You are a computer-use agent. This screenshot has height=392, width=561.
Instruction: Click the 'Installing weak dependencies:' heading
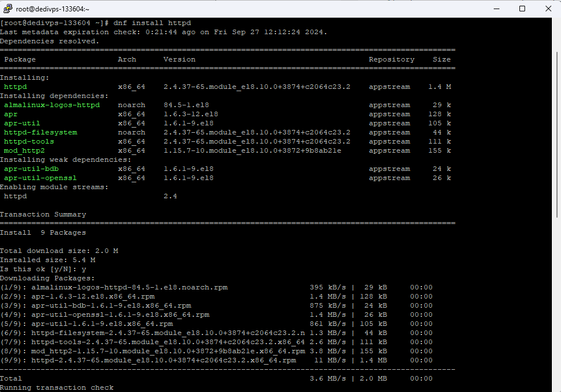pos(66,160)
